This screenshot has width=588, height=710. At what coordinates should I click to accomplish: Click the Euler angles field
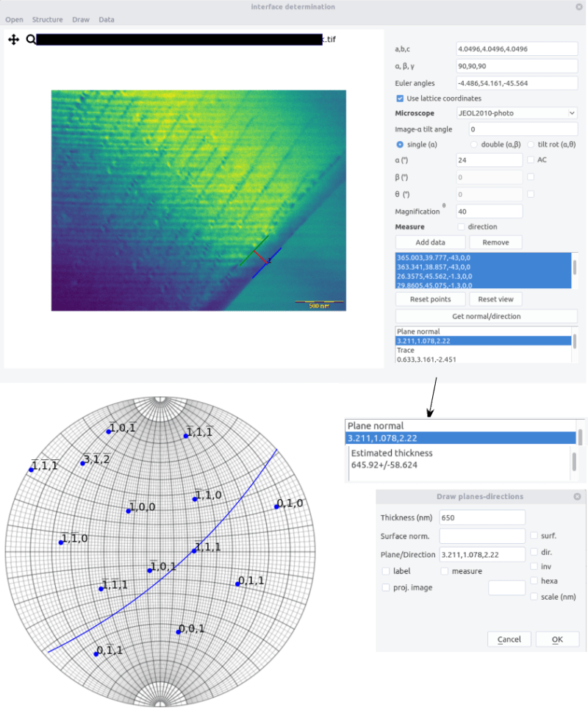(x=517, y=83)
